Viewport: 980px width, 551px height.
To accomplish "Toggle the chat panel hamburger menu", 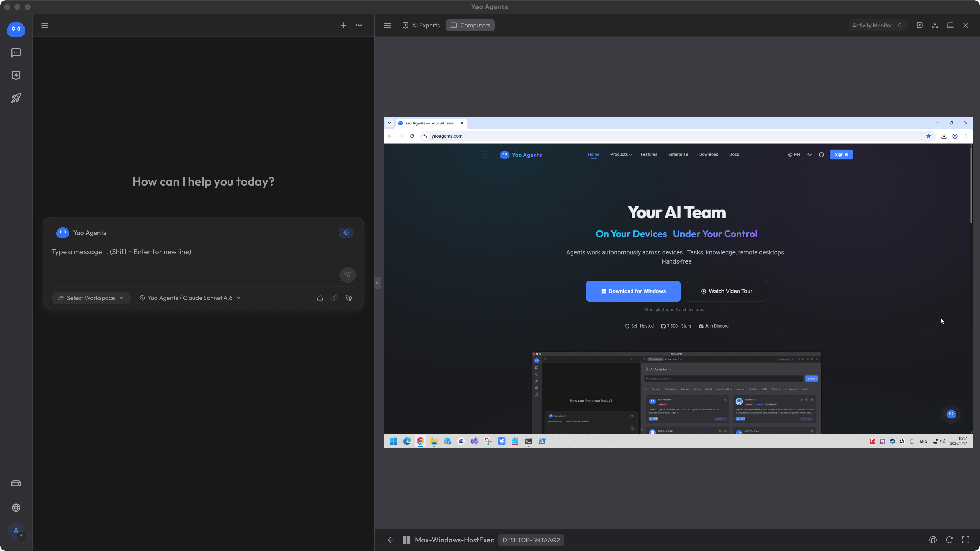I will [x=45, y=25].
